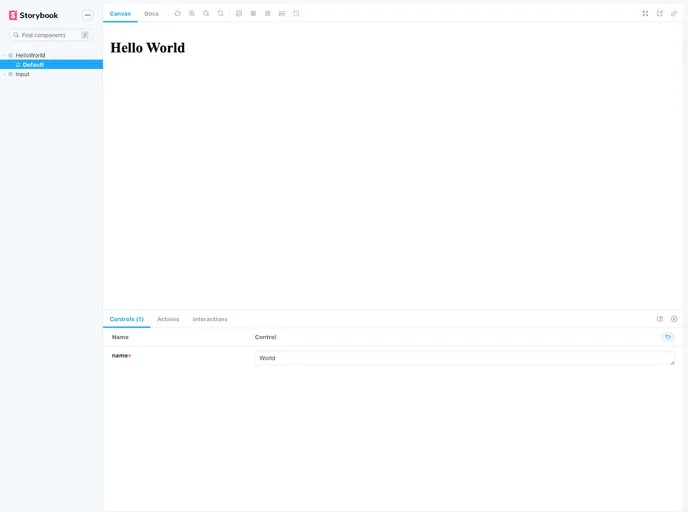Viewport: 688px width, 512px height.
Task: Toggle the measure tool
Action: click(282, 13)
